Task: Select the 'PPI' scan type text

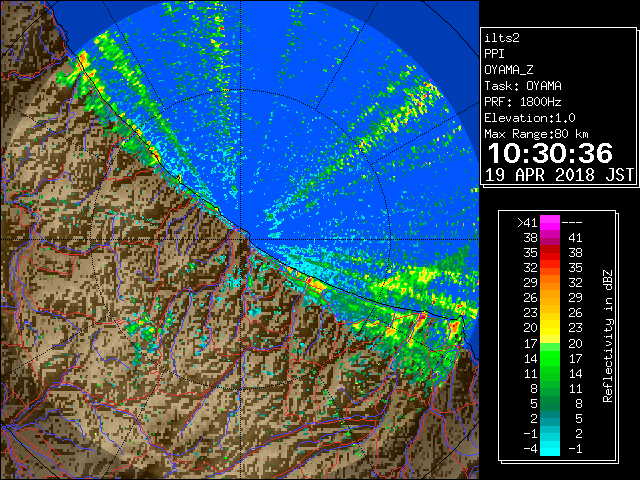Action: tap(494, 54)
